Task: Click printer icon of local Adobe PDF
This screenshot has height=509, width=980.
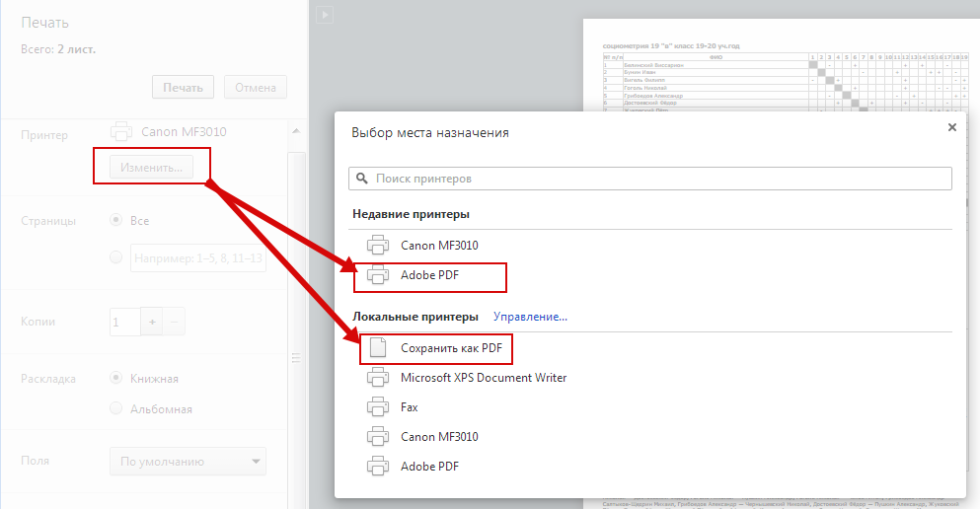Action: [378, 466]
